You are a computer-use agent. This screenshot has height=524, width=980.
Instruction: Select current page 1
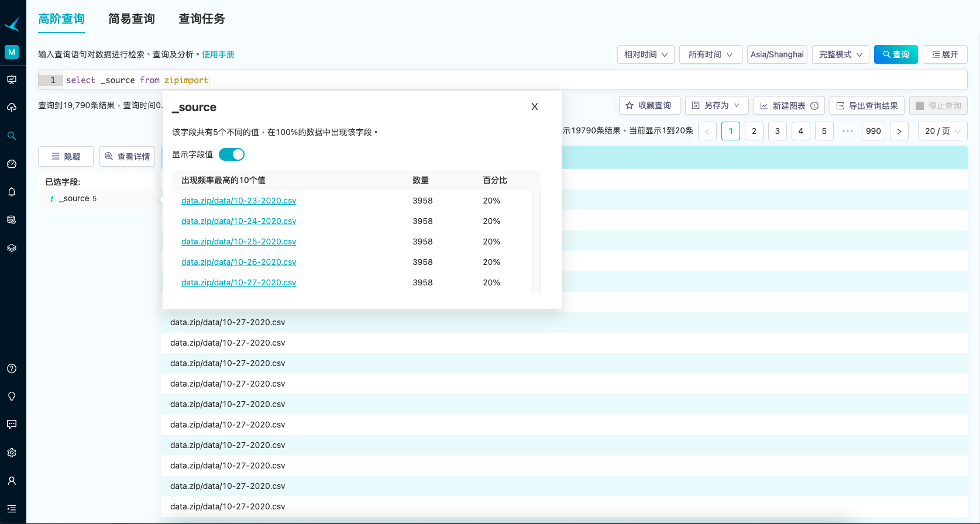coord(731,131)
